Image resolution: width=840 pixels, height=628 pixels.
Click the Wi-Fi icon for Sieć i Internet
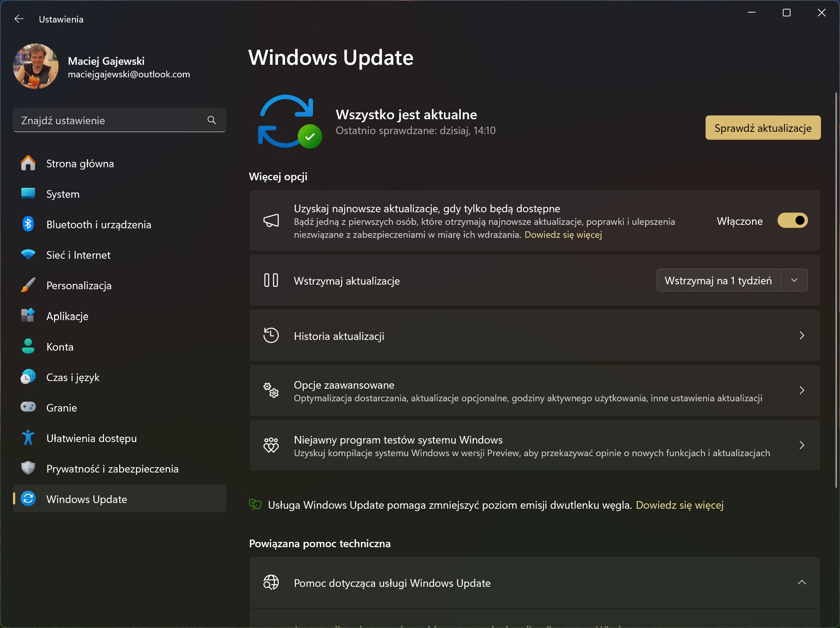tap(28, 254)
